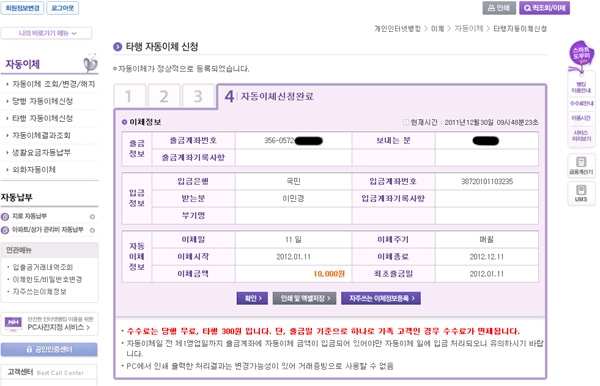Select step 1 tab
Image resolution: width=600 pixels, height=386 pixels.
tap(129, 96)
